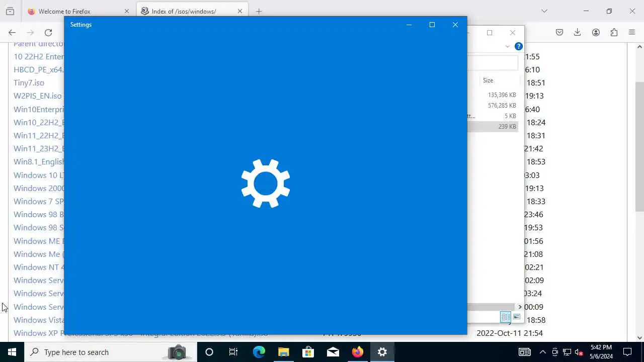Open the Windows Vista link
Viewport: 644px width, 362px height.
(x=39, y=320)
